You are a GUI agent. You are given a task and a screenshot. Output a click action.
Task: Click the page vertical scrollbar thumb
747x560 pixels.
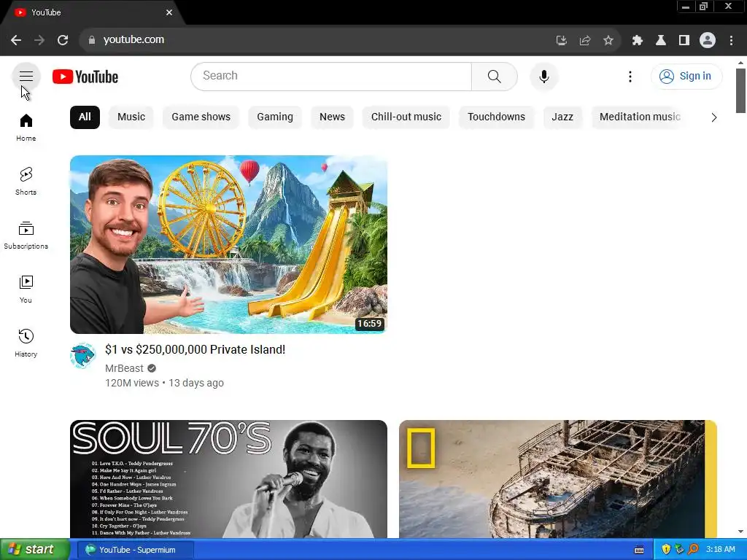click(x=740, y=90)
